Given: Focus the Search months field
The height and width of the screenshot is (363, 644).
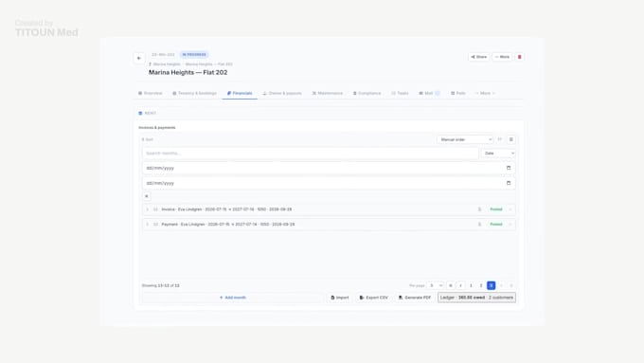Looking at the screenshot, I should pyautogui.click(x=311, y=154).
